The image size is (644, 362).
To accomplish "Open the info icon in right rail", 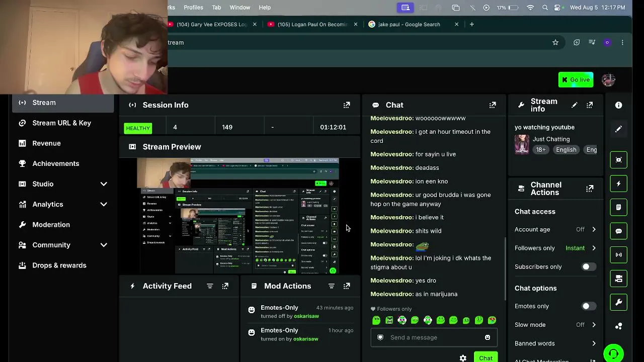I will [x=618, y=105].
